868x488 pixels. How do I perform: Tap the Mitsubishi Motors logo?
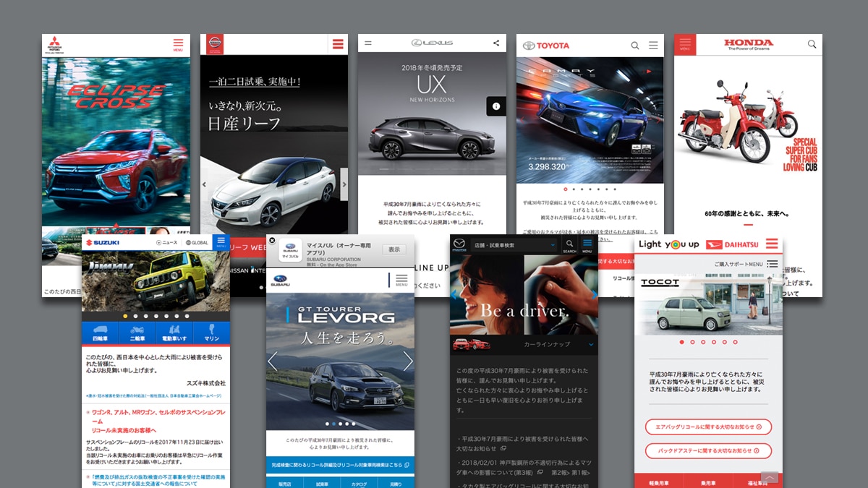point(54,45)
